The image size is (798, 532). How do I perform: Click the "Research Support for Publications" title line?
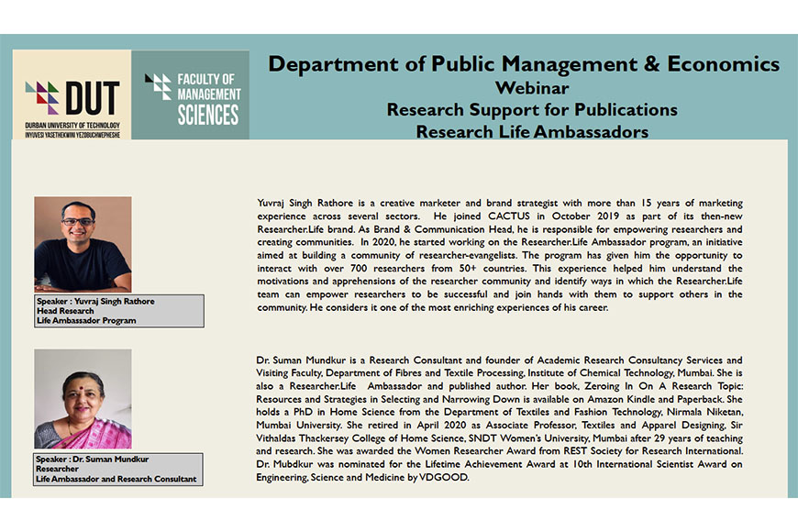532,109
